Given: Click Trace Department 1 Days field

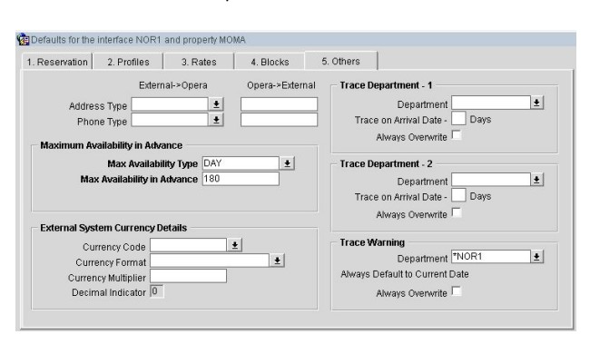Looking at the screenshot, I should tap(458, 120).
